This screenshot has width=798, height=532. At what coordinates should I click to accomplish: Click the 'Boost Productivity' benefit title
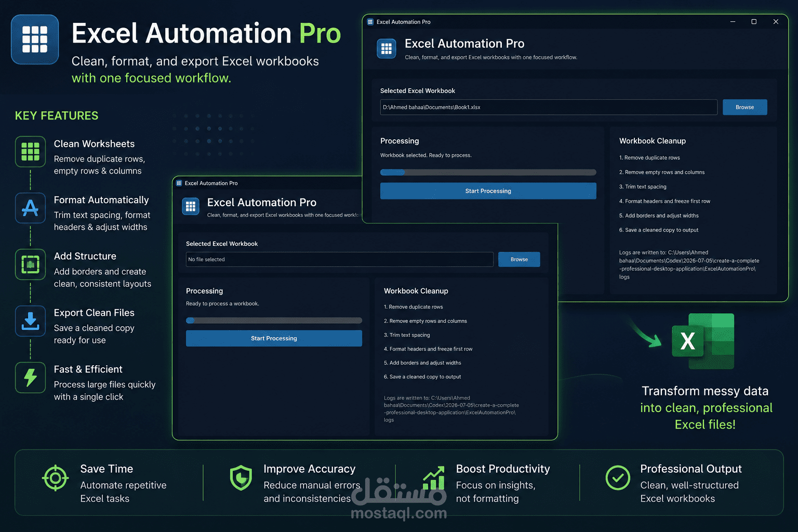coord(503,469)
